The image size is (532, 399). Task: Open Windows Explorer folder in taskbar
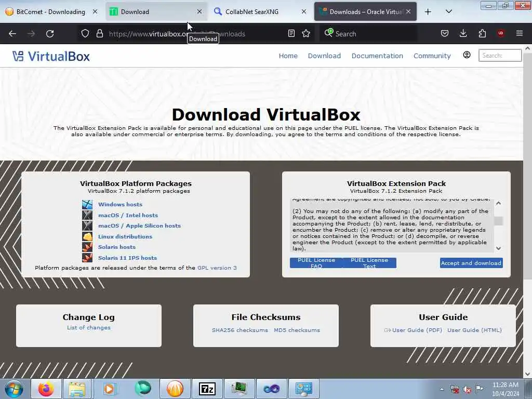pyautogui.click(x=77, y=389)
